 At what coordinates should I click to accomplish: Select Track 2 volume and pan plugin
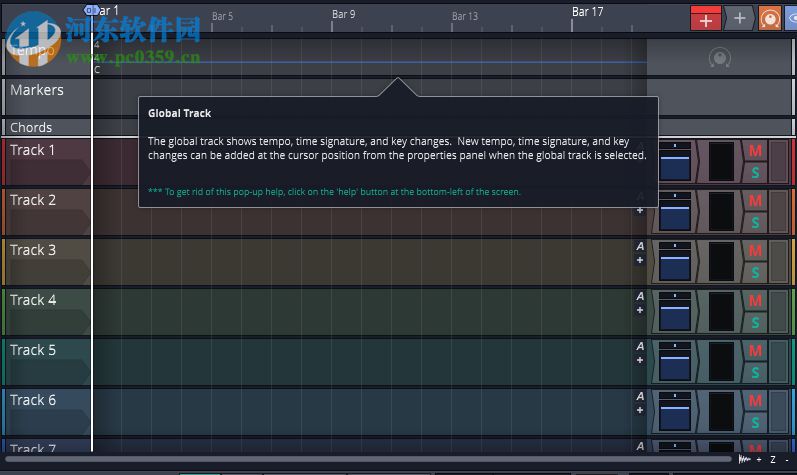675,211
